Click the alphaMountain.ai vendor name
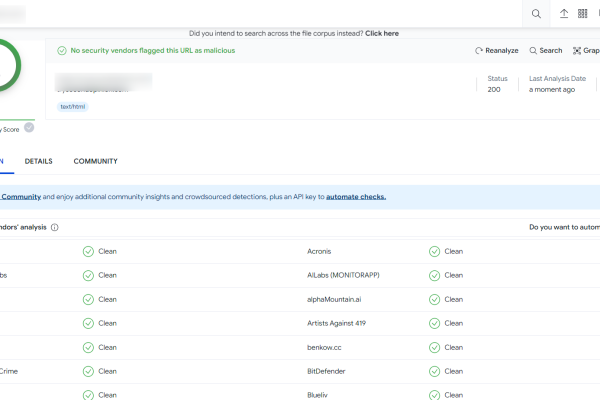This screenshot has width=600, height=400. pyautogui.click(x=334, y=299)
